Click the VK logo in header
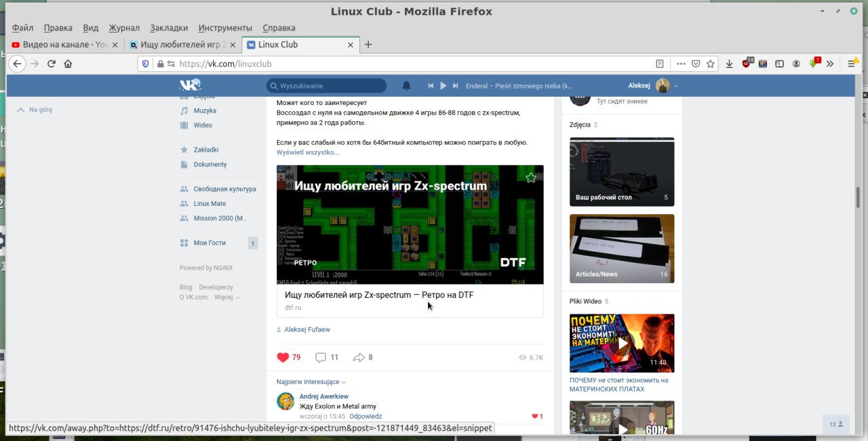 tap(190, 85)
